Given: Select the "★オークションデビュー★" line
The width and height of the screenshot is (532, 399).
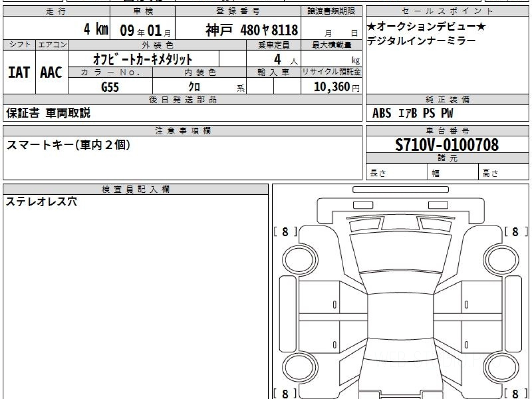Looking at the screenshot, I should 426,27.
